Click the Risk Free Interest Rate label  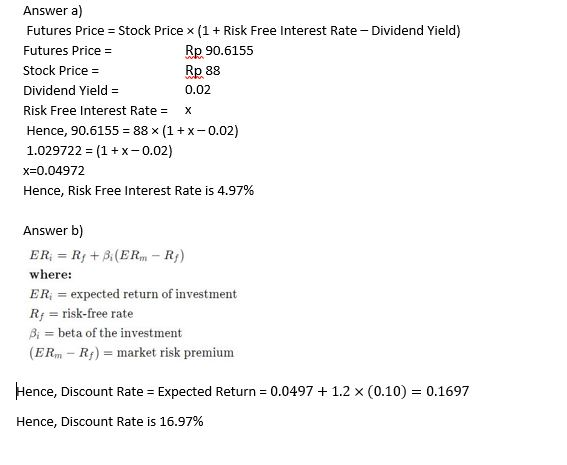(95, 110)
